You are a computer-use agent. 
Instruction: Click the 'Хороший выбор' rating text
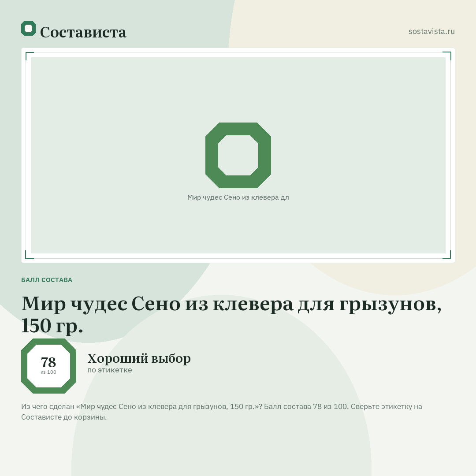point(139,358)
